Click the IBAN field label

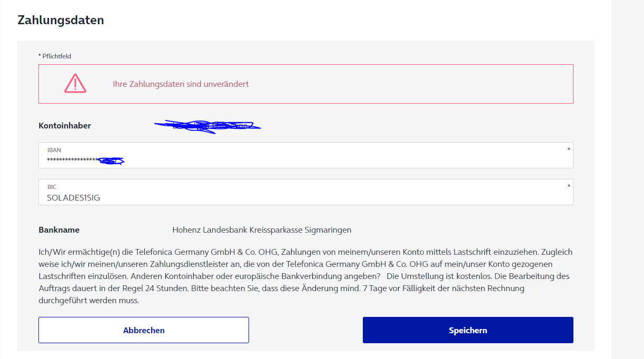click(x=54, y=150)
